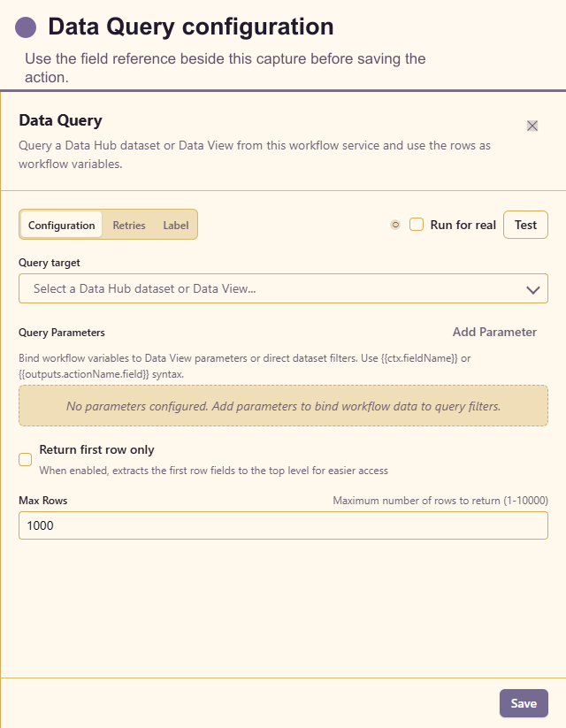Click the Query target label

50,263
